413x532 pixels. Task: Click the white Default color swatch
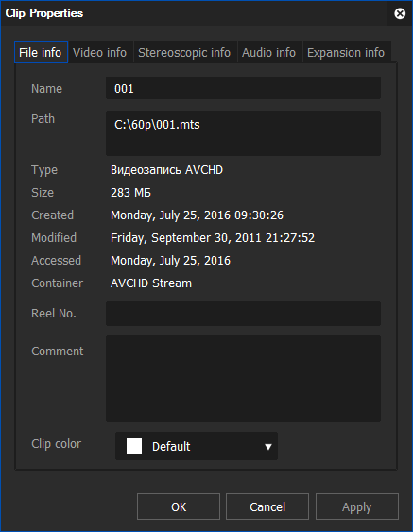click(134, 446)
